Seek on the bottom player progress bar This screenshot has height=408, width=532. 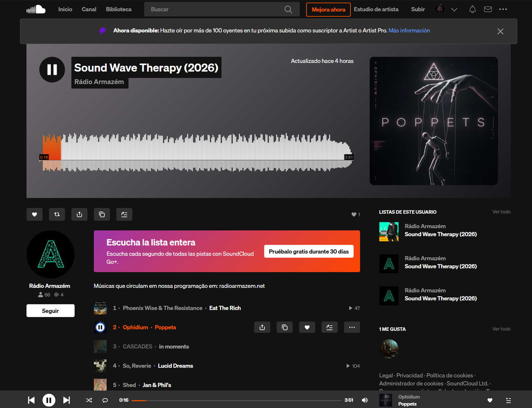[x=236, y=400]
